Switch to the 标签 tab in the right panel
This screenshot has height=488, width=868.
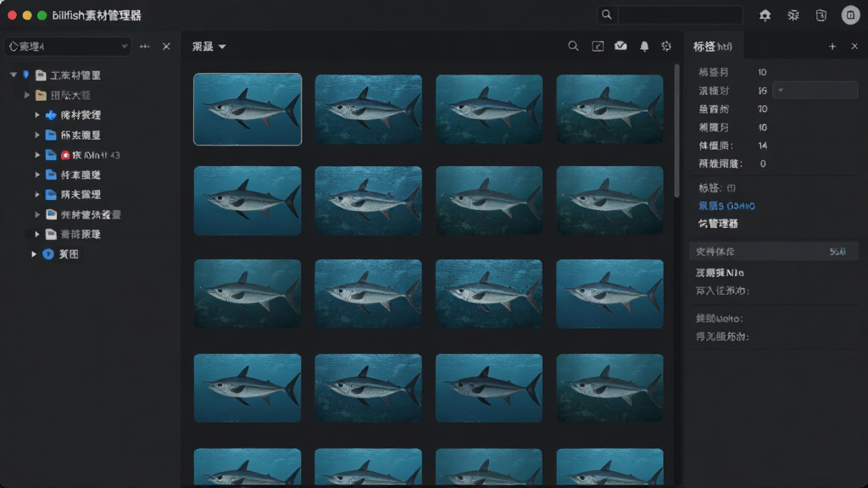click(x=713, y=47)
